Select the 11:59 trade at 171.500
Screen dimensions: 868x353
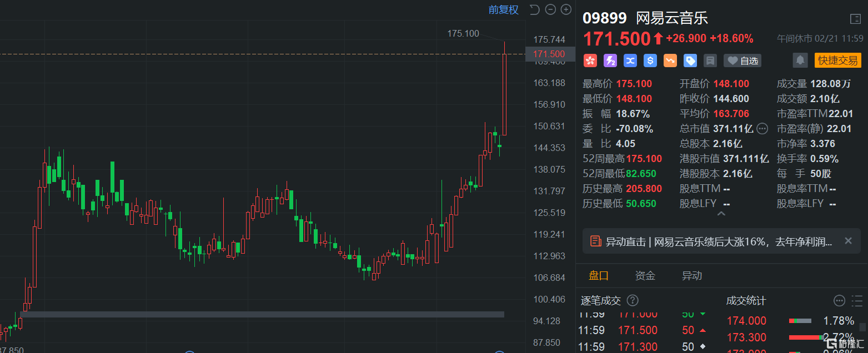pos(644,330)
